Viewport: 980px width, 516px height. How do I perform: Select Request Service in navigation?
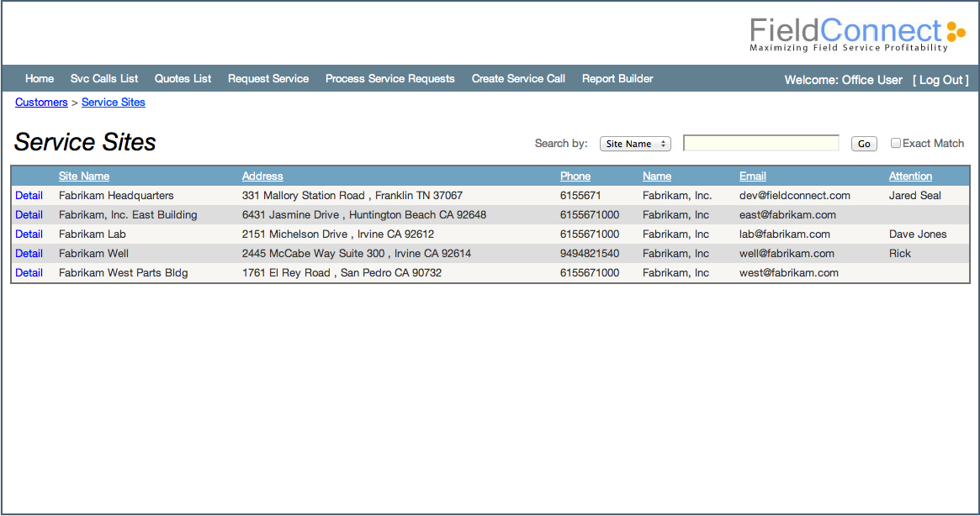[x=268, y=79]
